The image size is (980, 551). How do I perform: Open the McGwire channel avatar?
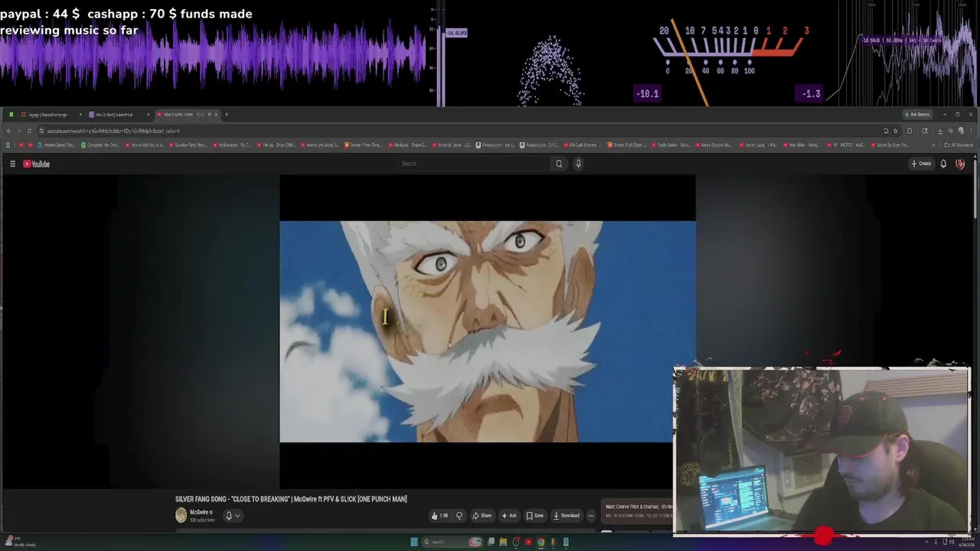point(181,516)
